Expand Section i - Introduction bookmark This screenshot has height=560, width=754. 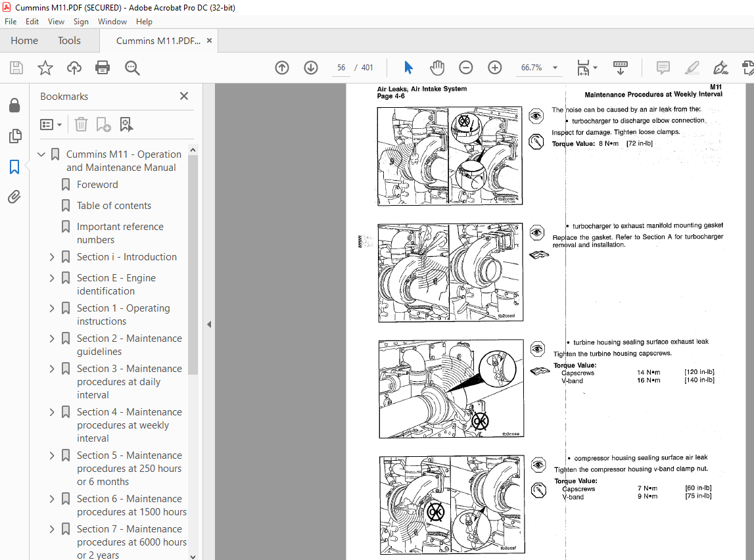tap(52, 257)
